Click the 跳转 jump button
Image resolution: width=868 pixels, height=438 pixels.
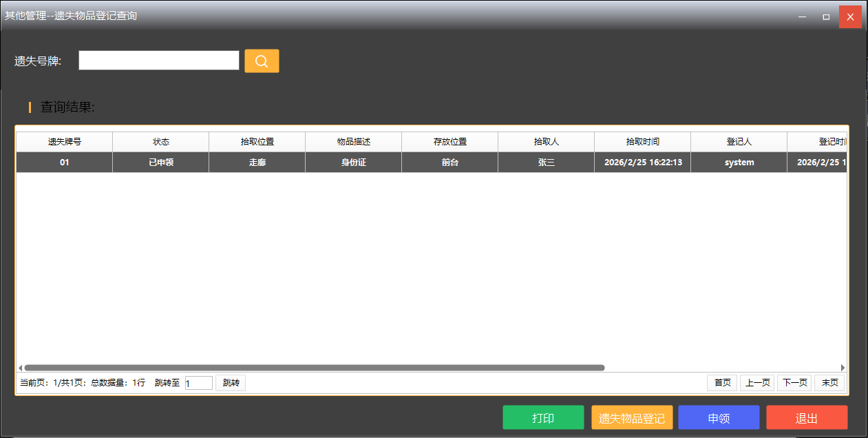(231, 383)
